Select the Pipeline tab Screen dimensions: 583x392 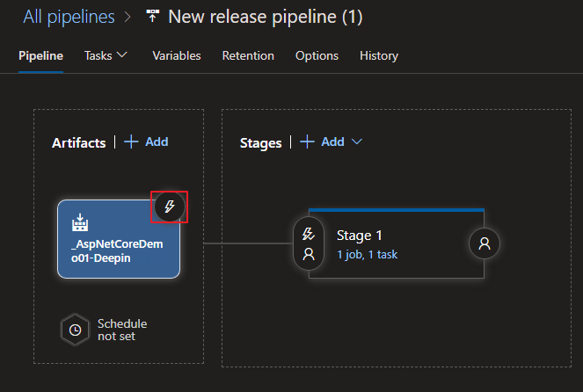coord(40,55)
